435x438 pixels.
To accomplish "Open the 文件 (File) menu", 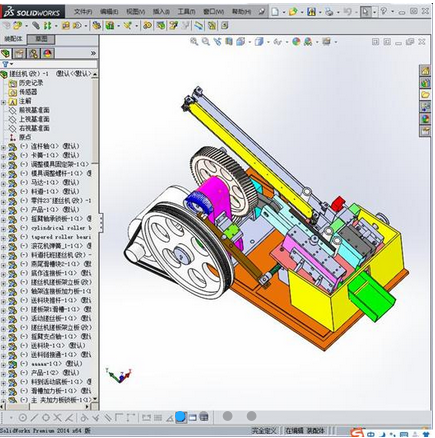I will point(83,12).
